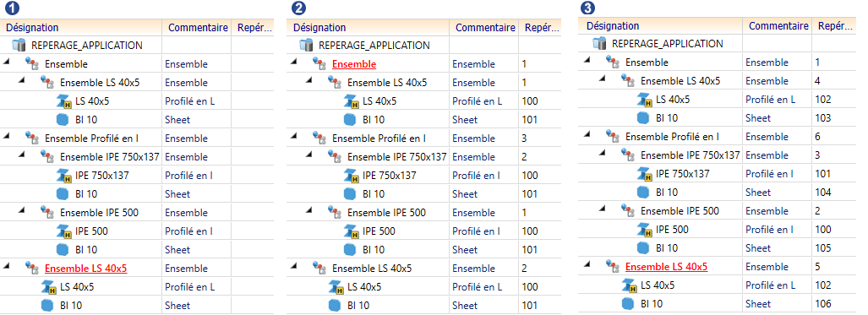Click Ensemble Profilé en I assembly icon, left panel
Screen dimensions: 868x315
tap(31, 138)
